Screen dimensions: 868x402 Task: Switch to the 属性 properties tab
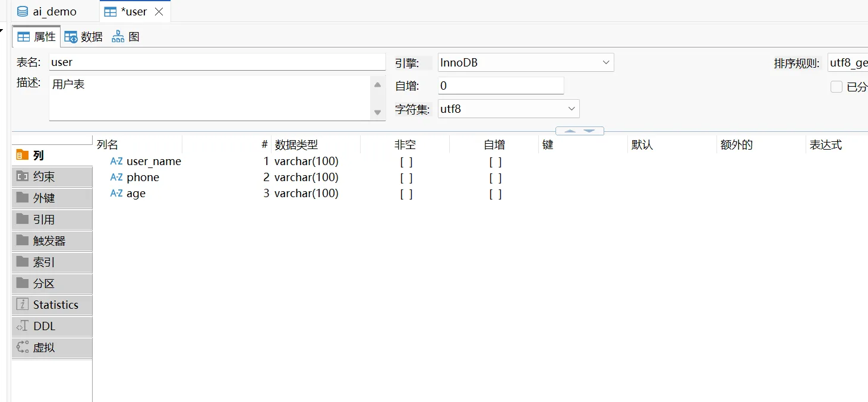click(36, 37)
